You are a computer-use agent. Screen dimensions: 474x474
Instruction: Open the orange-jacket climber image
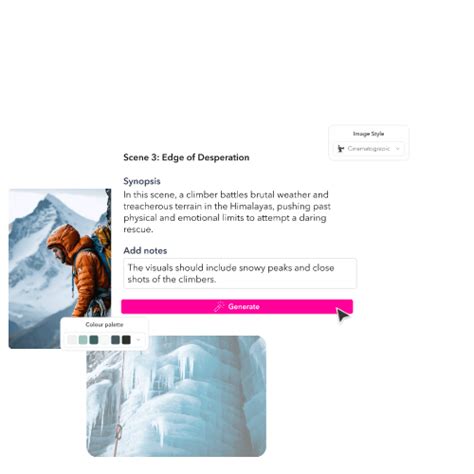tap(60, 253)
